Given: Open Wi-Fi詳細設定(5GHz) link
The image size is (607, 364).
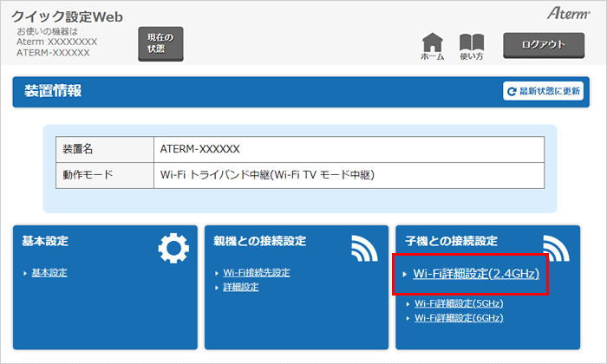Looking at the screenshot, I should point(459,304).
